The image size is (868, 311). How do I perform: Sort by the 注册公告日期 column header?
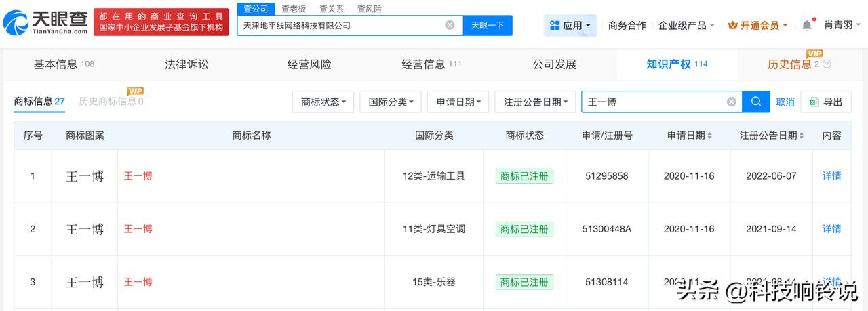pos(771,136)
